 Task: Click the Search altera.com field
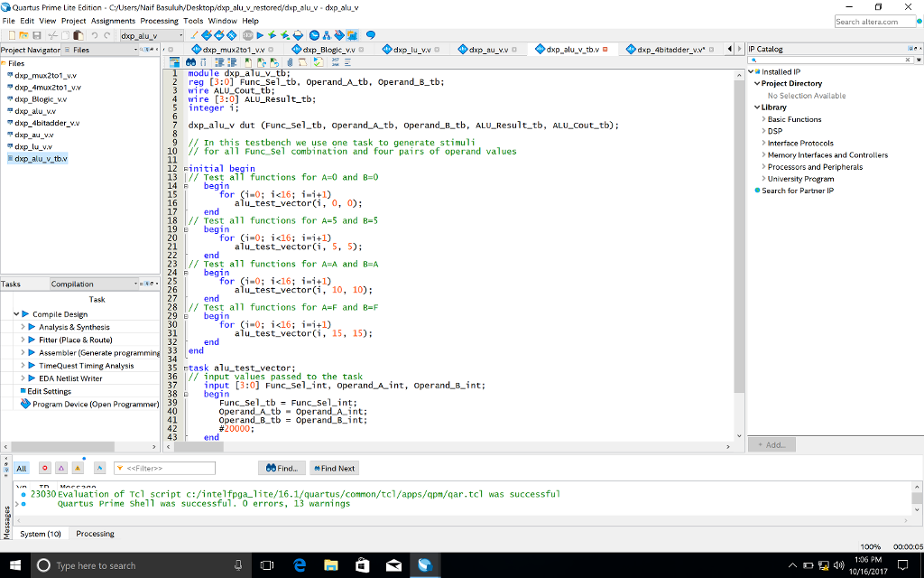point(874,22)
